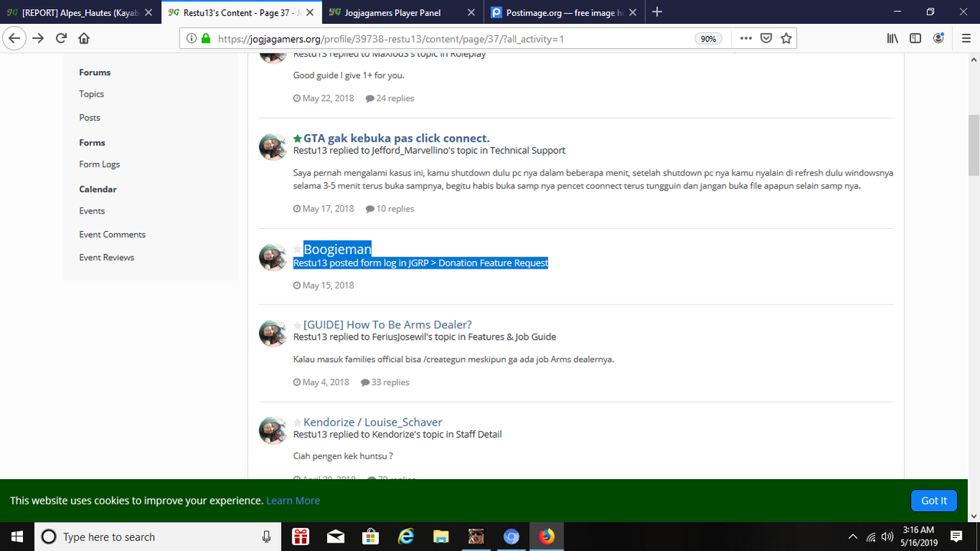This screenshot has width=980, height=551.
Task: Open the Windows Start menu
Action: (17, 536)
